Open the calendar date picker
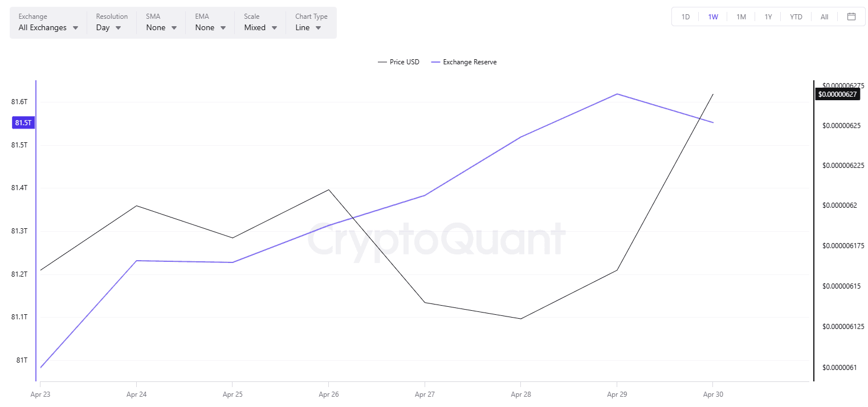Viewport: 868px width, 407px height. pyautogui.click(x=851, y=17)
